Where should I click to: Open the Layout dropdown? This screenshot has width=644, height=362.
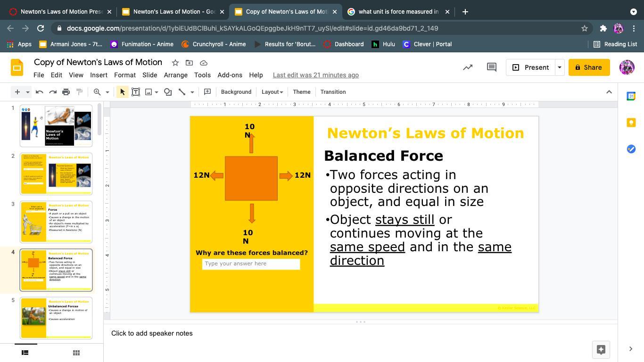click(272, 92)
